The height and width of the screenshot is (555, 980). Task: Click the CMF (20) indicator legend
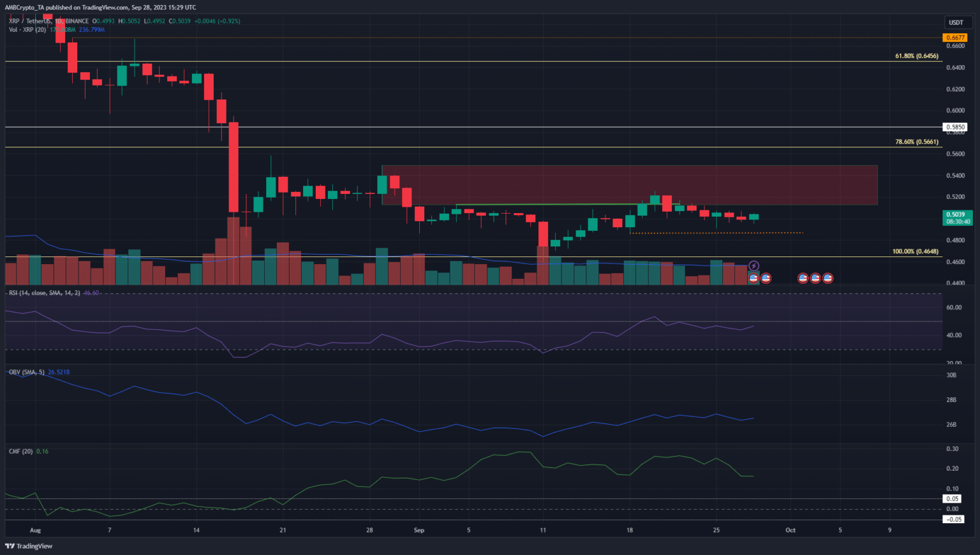[21, 451]
